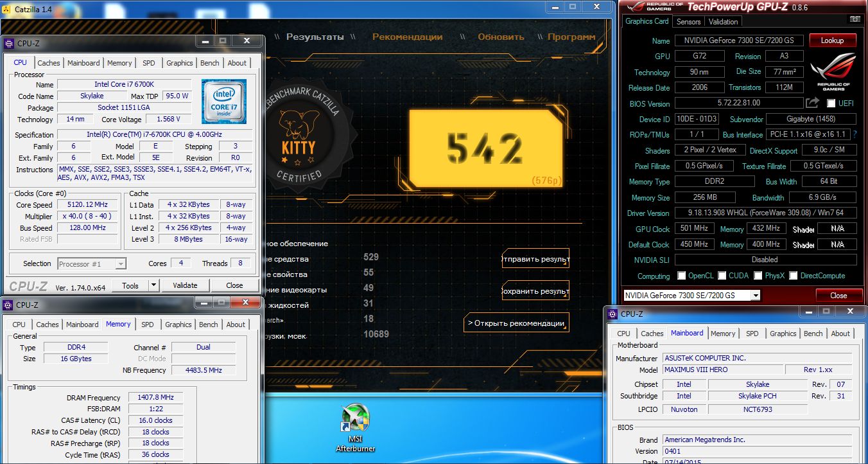Screen dimensions: 868x464
Task: Select the Graphics Card tab in GPU-Z
Action: [647, 21]
